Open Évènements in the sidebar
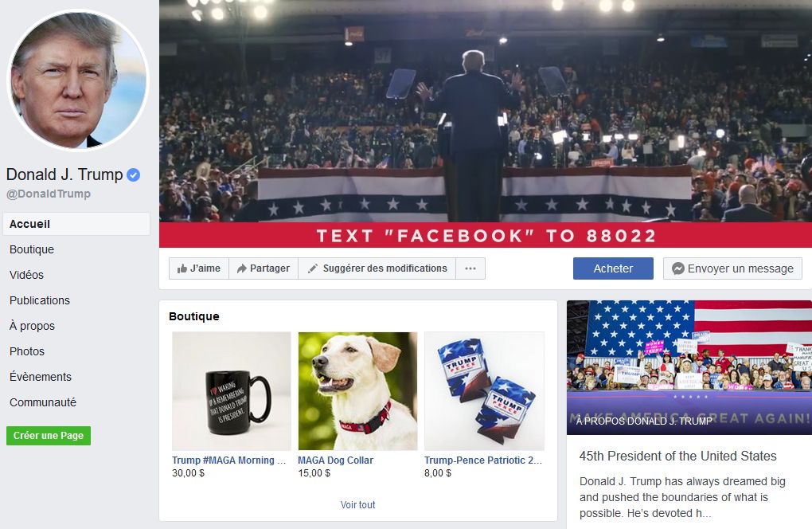This screenshot has height=529, width=812. click(41, 377)
